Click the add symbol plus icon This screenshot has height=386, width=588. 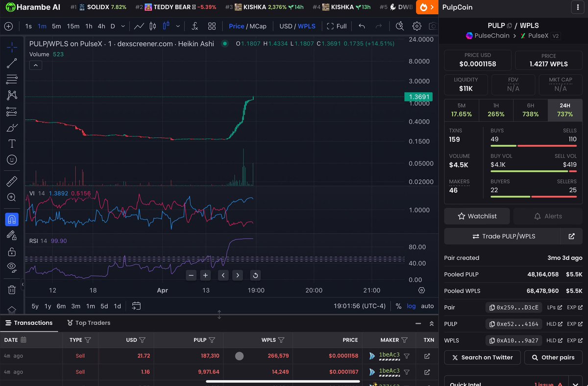coord(8,26)
